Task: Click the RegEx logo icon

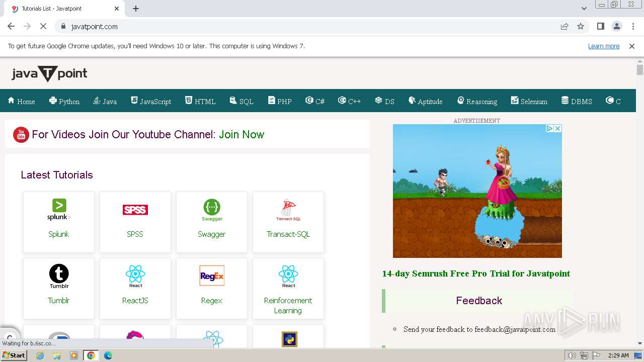Action: pyautogui.click(x=212, y=276)
